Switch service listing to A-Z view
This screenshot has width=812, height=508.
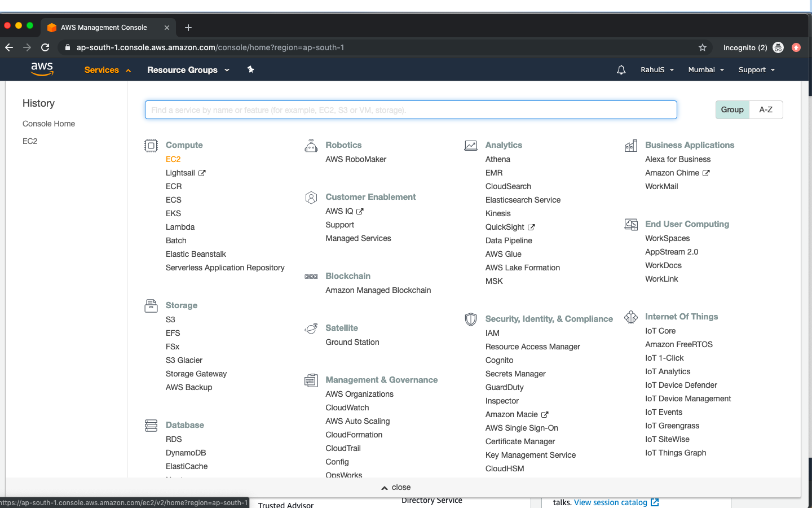click(x=766, y=110)
